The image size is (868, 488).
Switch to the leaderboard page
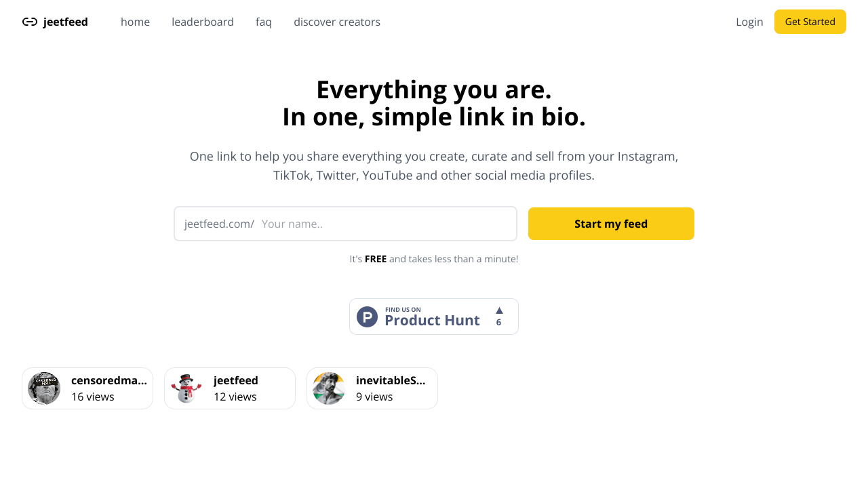(x=203, y=22)
